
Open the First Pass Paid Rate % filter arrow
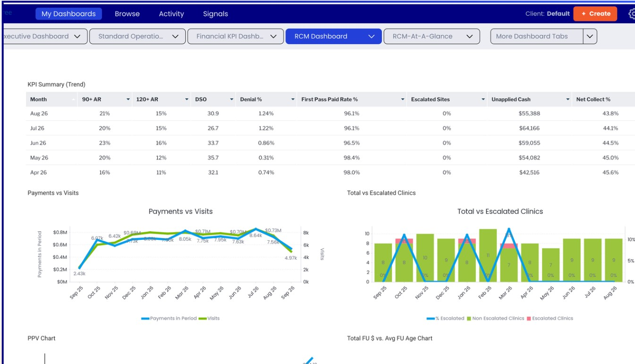[x=403, y=100]
